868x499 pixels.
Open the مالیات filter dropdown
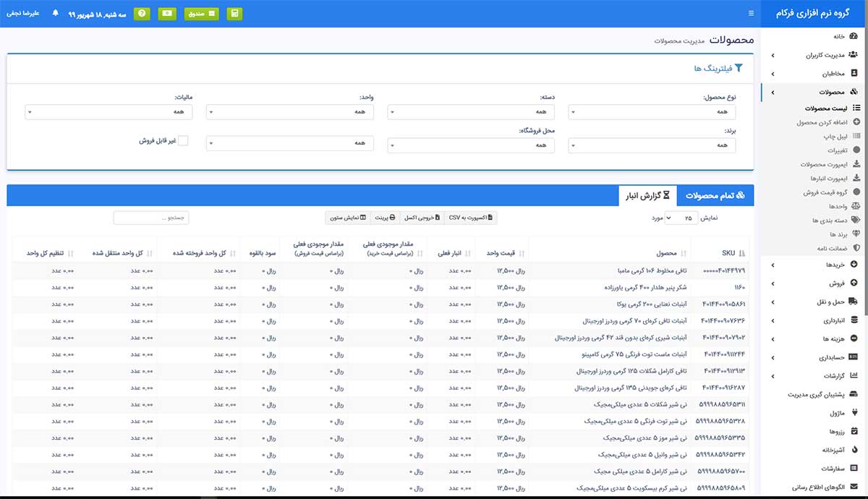coord(110,112)
